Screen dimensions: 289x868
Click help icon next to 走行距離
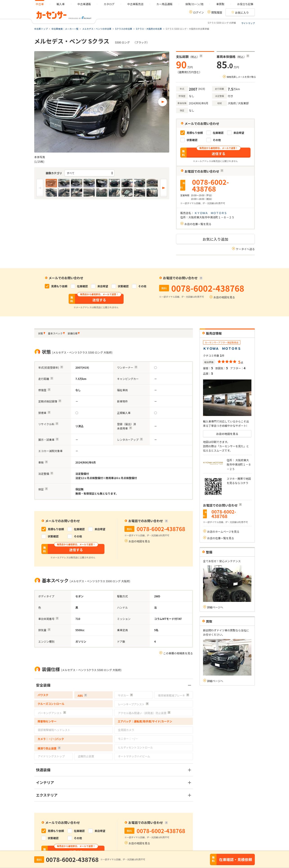tap(52, 378)
